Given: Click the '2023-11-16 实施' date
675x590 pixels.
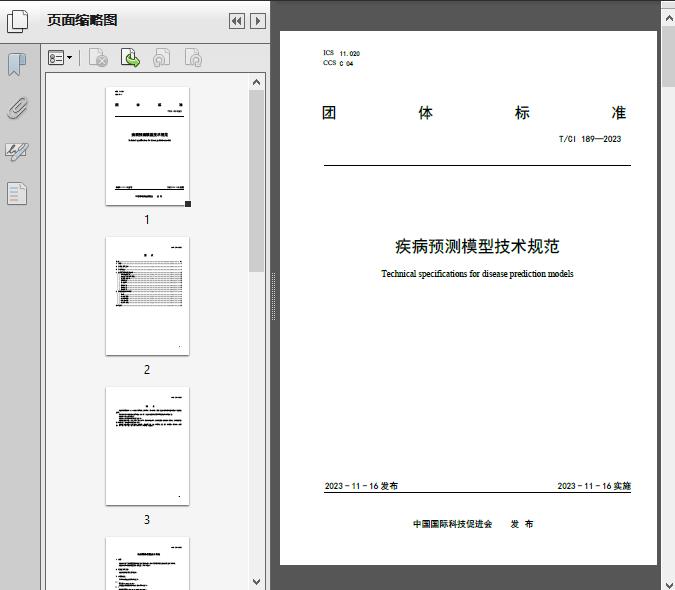Looking at the screenshot, I should 594,486.
